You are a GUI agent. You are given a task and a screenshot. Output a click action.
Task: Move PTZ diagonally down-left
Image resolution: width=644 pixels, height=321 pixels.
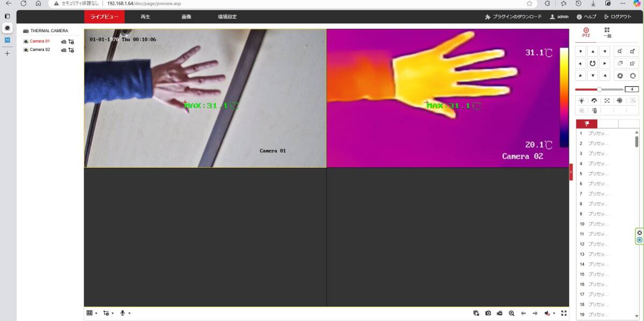(x=580, y=76)
